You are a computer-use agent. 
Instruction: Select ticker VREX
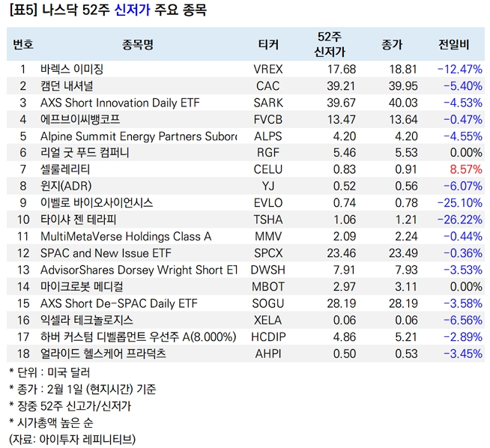pos(268,69)
